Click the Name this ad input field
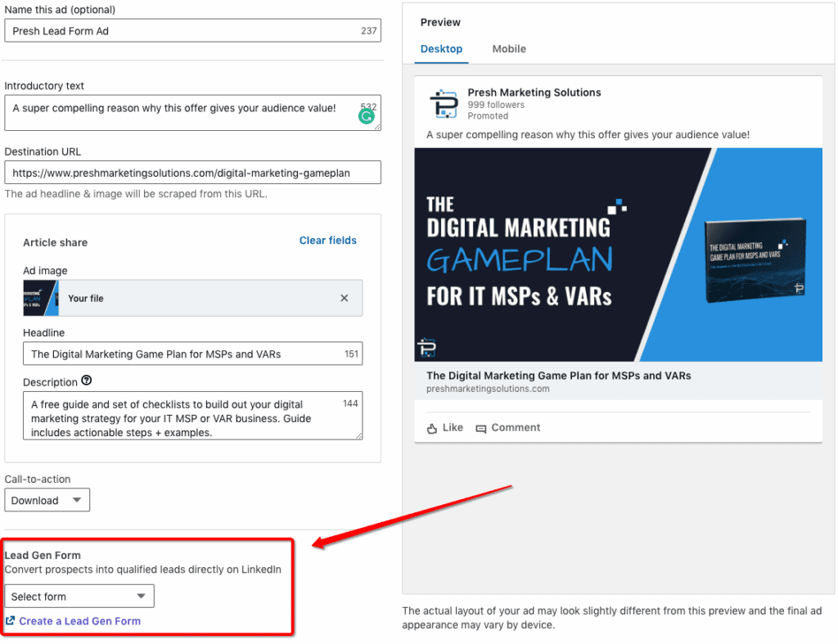 pyautogui.click(x=192, y=31)
